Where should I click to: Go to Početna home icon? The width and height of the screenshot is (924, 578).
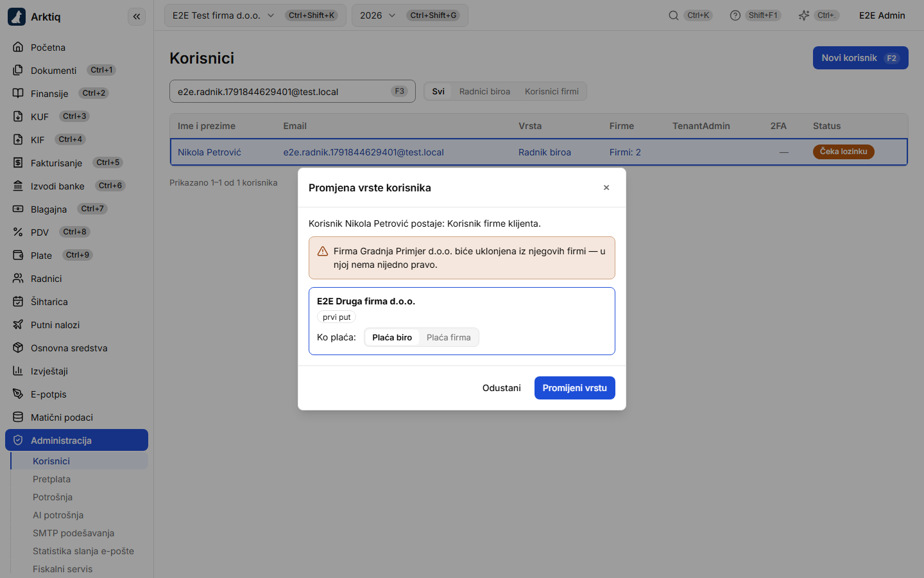click(18, 47)
